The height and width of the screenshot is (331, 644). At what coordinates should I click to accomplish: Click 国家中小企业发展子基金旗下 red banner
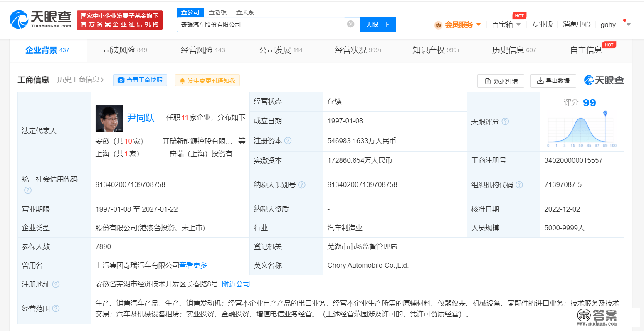pos(120,20)
